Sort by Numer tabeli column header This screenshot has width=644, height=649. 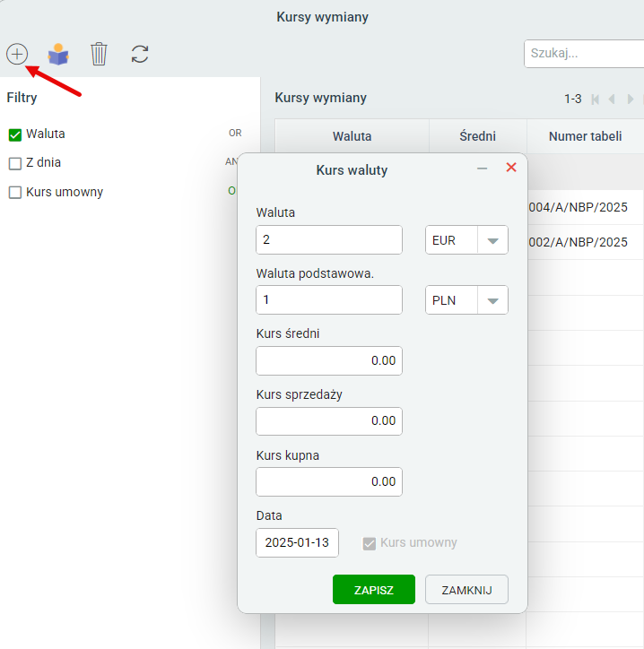(585, 136)
